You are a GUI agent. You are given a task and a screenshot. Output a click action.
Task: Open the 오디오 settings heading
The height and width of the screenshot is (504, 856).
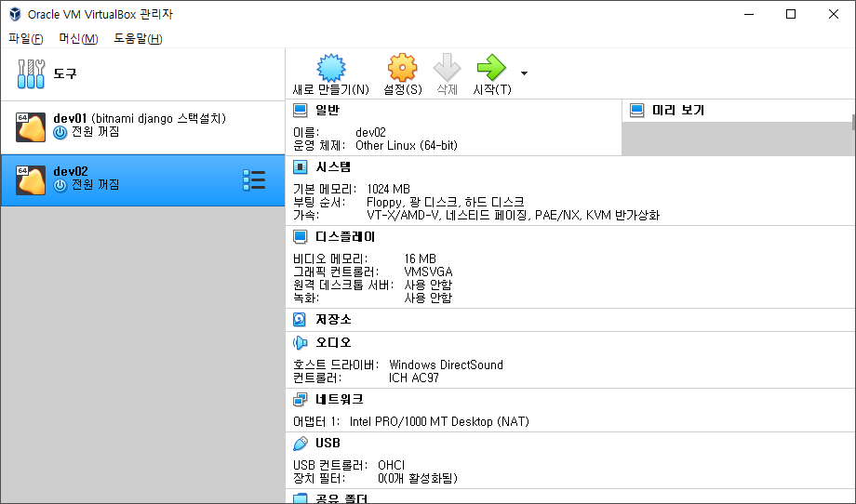pyautogui.click(x=333, y=342)
